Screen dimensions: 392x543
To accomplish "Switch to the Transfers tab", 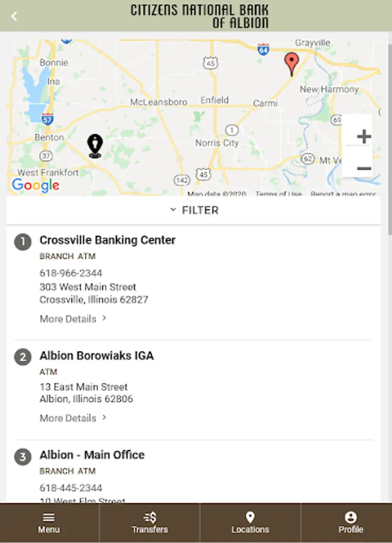I will (150, 523).
